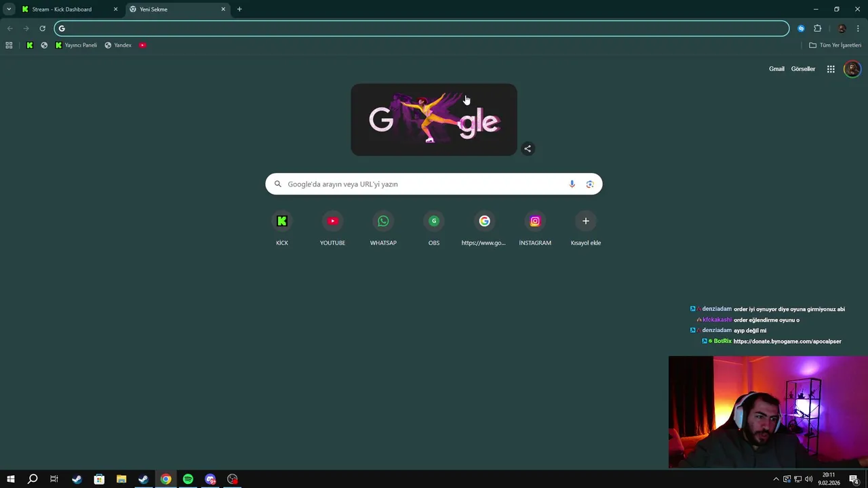
Task: Open the notification center
Action: (x=854, y=479)
